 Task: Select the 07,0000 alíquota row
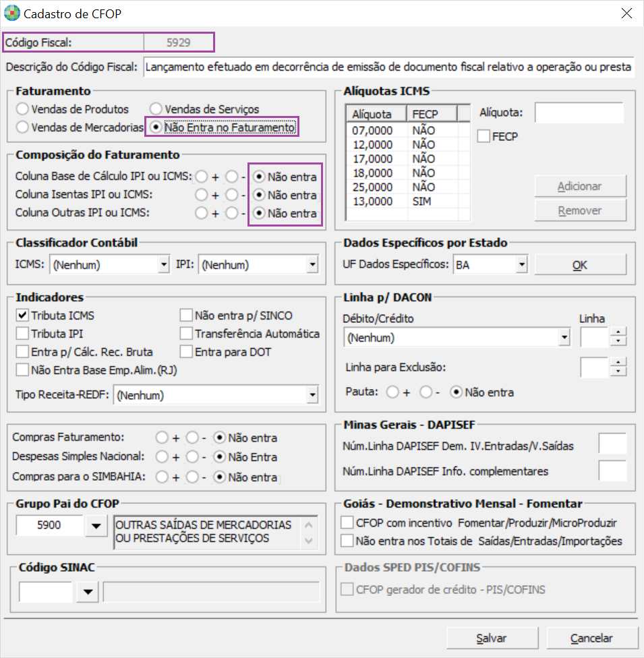coord(407,131)
